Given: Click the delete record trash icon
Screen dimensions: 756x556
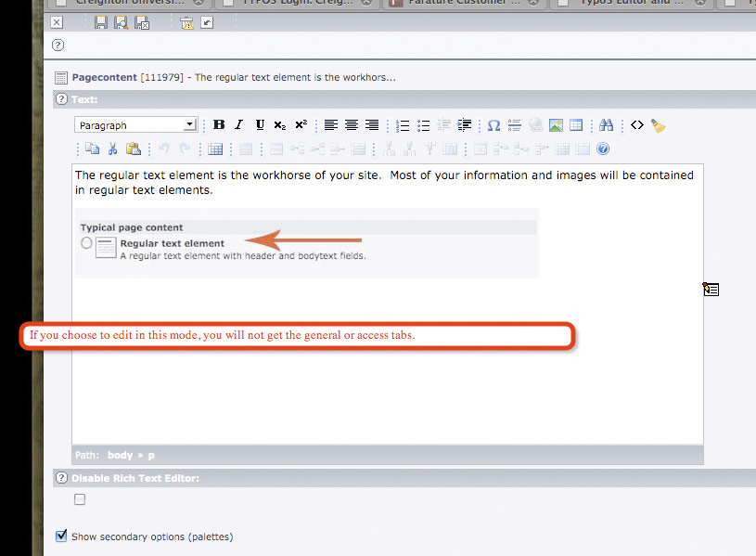Looking at the screenshot, I should 186,22.
